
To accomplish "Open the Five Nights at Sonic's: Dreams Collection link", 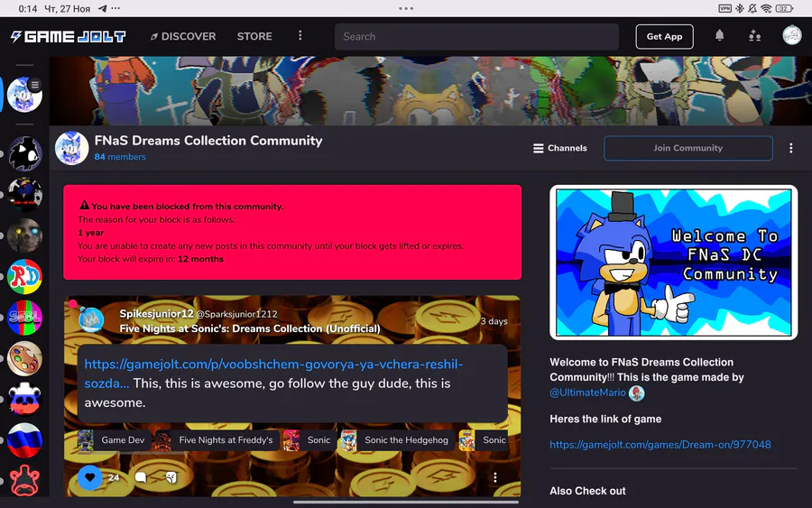I will (250, 328).
